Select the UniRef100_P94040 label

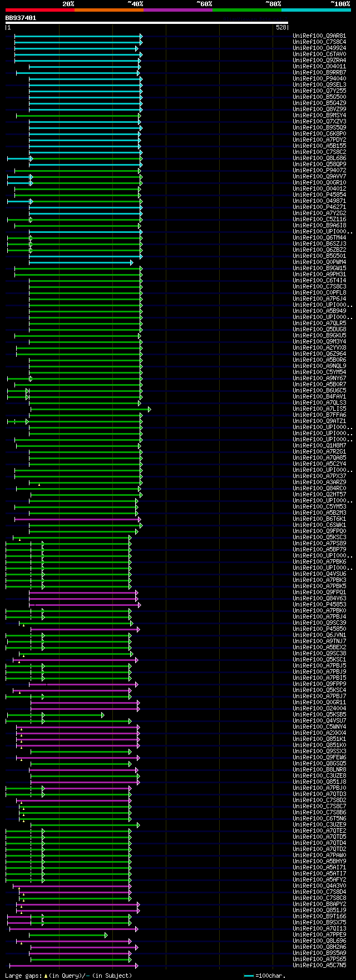pyautogui.click(x=319, y=78)
